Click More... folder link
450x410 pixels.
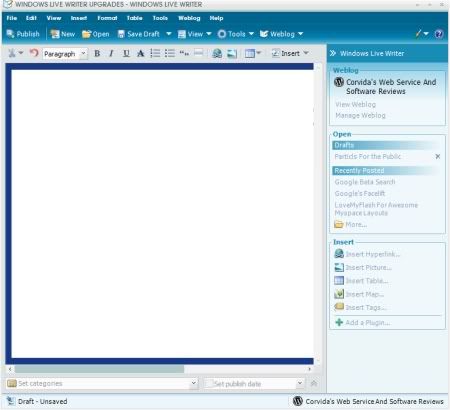click(x=351, y=224)
